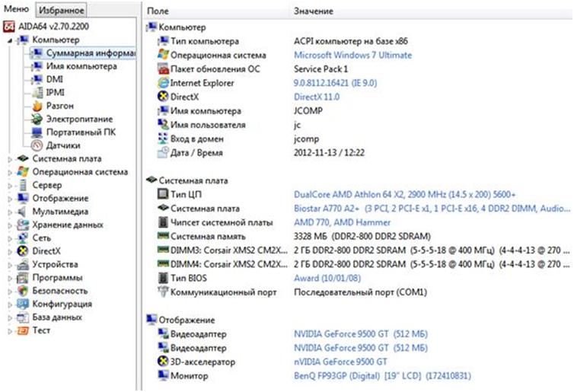
Task: Select the 3D-акселератор icon row
Action: 161,362
